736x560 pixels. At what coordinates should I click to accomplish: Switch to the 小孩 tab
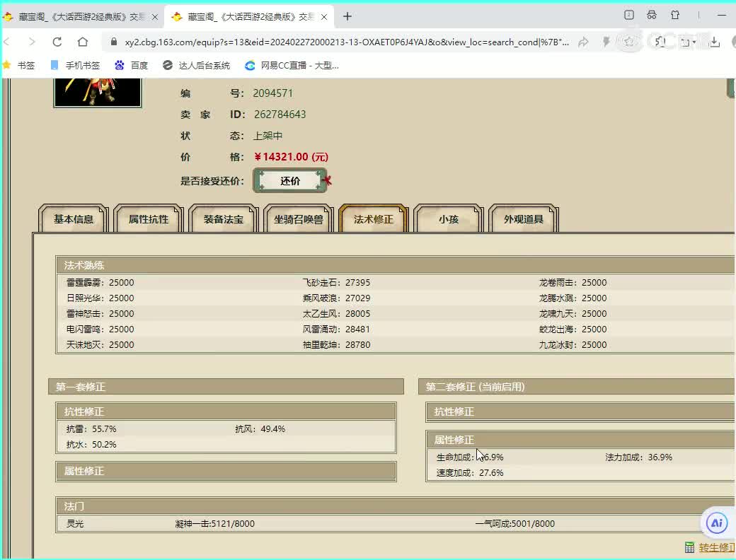tap(448, 219)
